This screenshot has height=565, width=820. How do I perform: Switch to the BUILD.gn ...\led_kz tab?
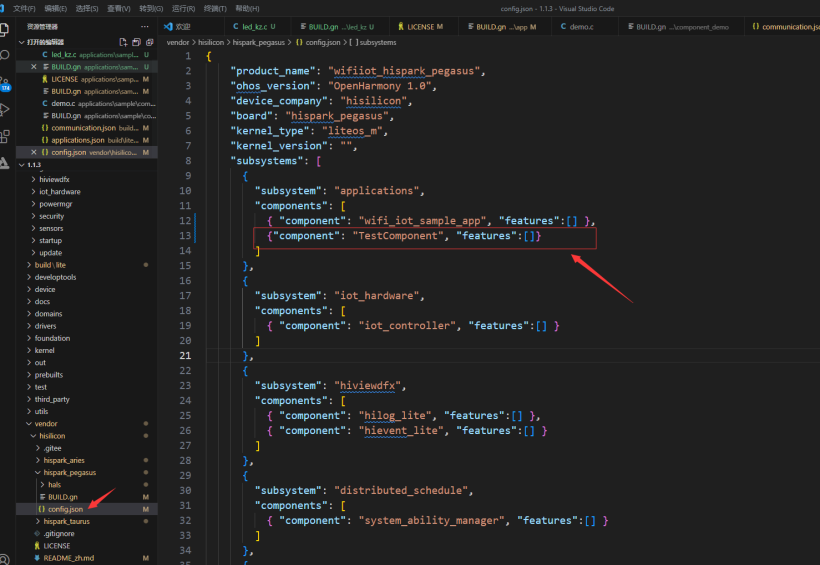341,27
